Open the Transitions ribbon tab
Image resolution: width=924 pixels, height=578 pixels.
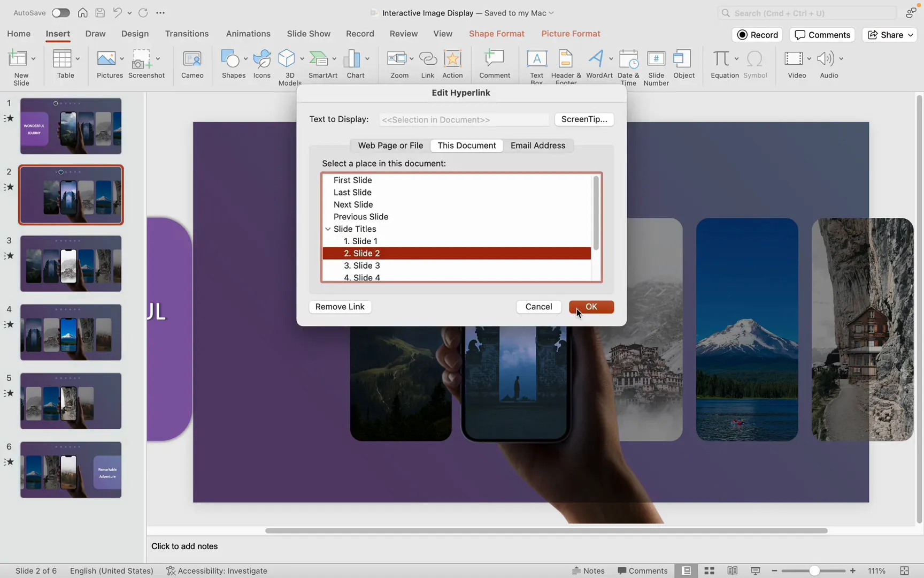[x=187, y=34]
